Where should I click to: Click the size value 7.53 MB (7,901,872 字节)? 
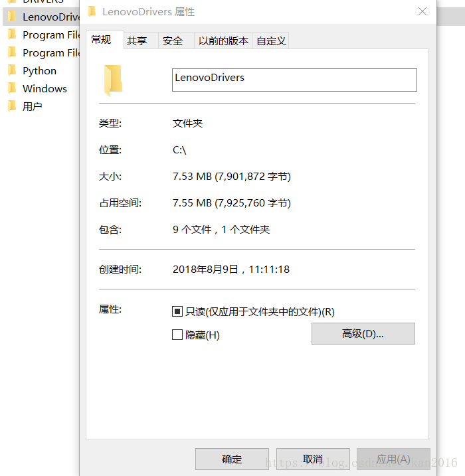(x=232, y=177)
